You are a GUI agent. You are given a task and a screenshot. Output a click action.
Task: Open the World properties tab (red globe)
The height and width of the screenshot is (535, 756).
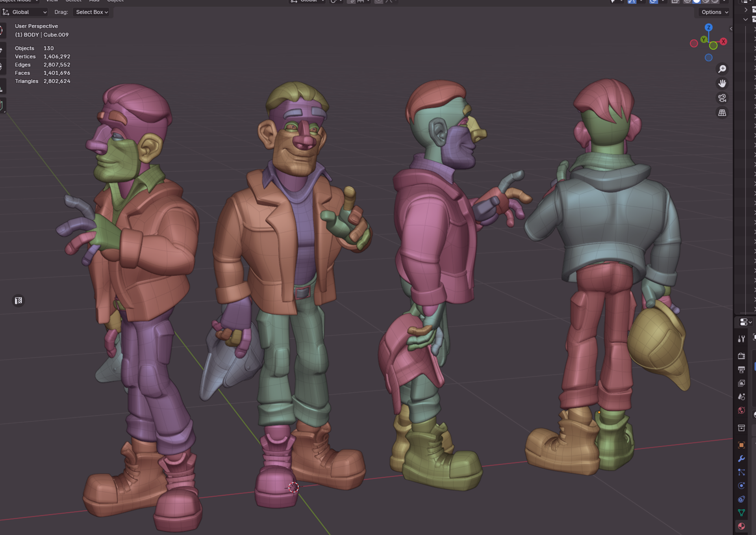(741, 411)
